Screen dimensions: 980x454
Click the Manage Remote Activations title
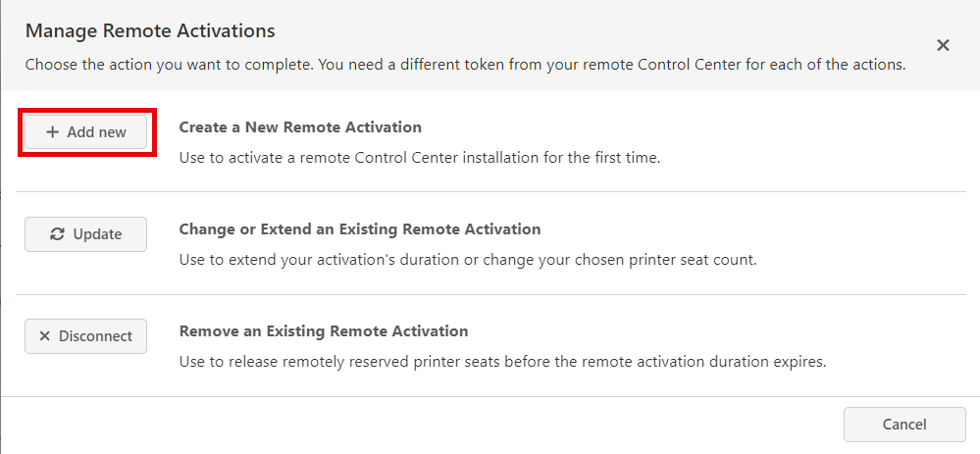pyautogui.click(x=150, y=31)
